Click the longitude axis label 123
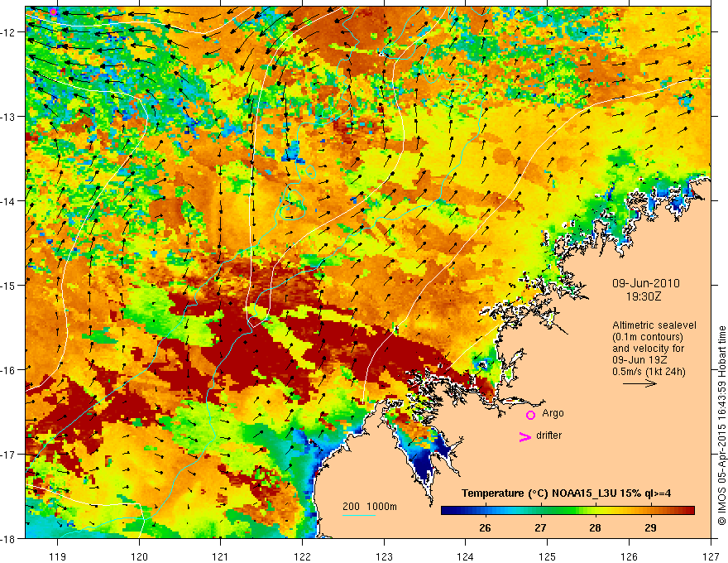The image size is (728, 563). click(384, 556)
